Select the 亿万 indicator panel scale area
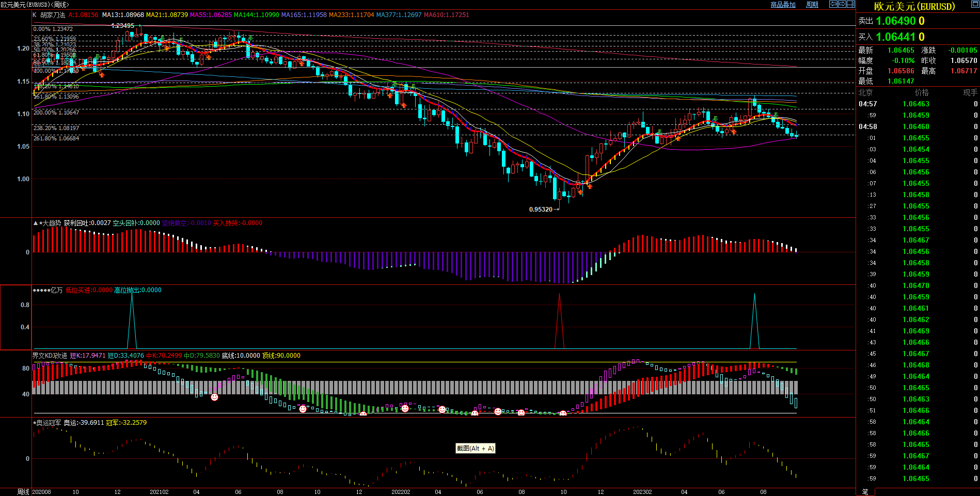This screenshot has height=496, width=980. (15, 317)
